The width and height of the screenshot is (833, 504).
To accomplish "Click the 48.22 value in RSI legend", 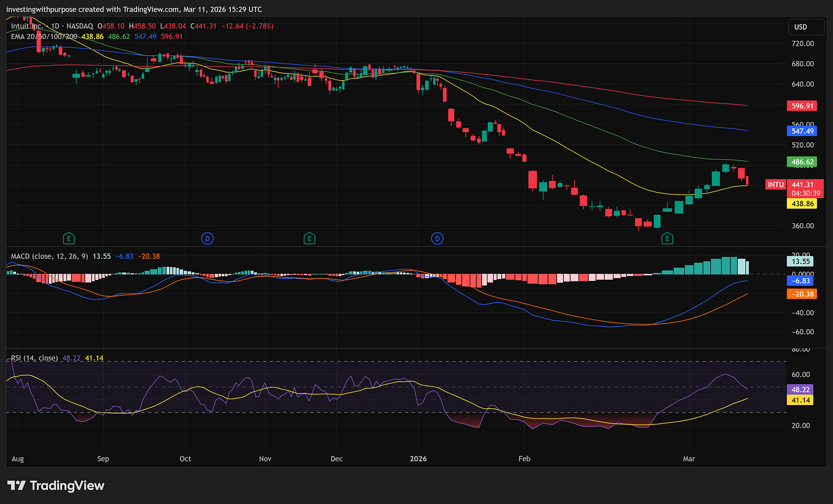I will (72, 358).
